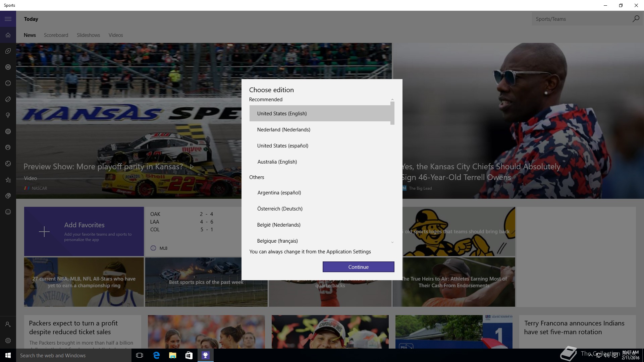Open Terry Francona five-man rotation story
644x362 pixels.
pos(577,332)
